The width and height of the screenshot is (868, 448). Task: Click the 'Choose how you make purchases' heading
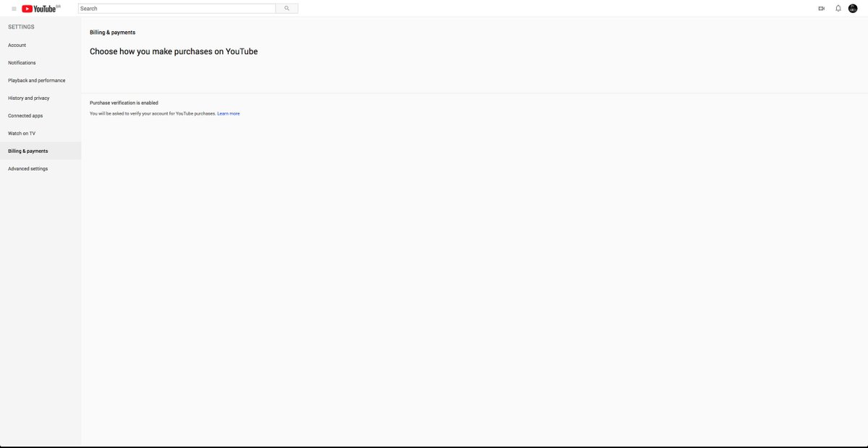[x=174, y=51]
